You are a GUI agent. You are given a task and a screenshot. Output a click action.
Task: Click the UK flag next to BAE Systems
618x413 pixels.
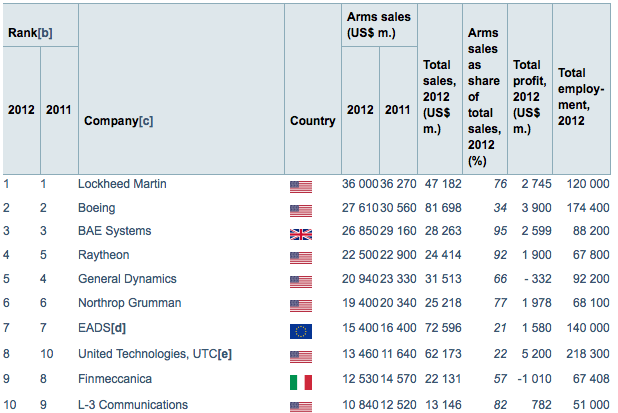click(300, 233)
